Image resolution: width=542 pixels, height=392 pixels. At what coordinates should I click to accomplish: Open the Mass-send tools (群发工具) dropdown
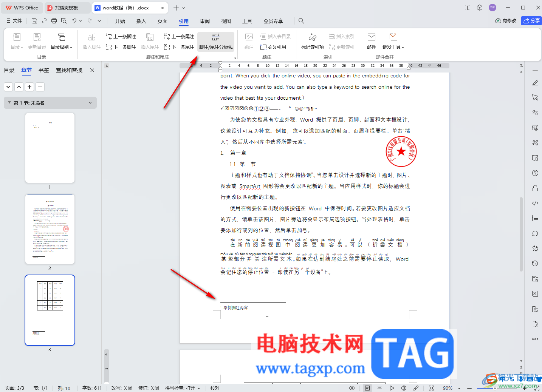point(393,42)
